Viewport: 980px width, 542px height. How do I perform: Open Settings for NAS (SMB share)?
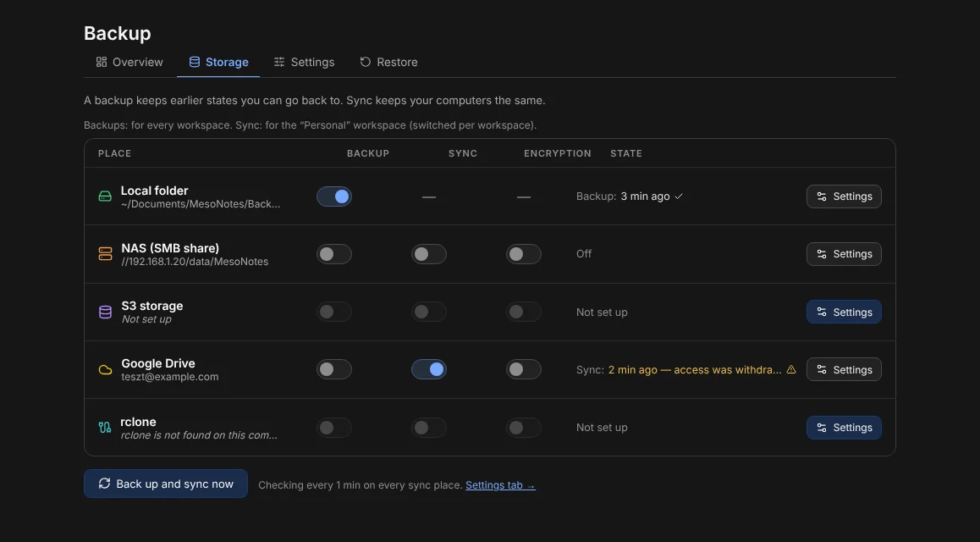pyautogui.click(x=844, y=254)
